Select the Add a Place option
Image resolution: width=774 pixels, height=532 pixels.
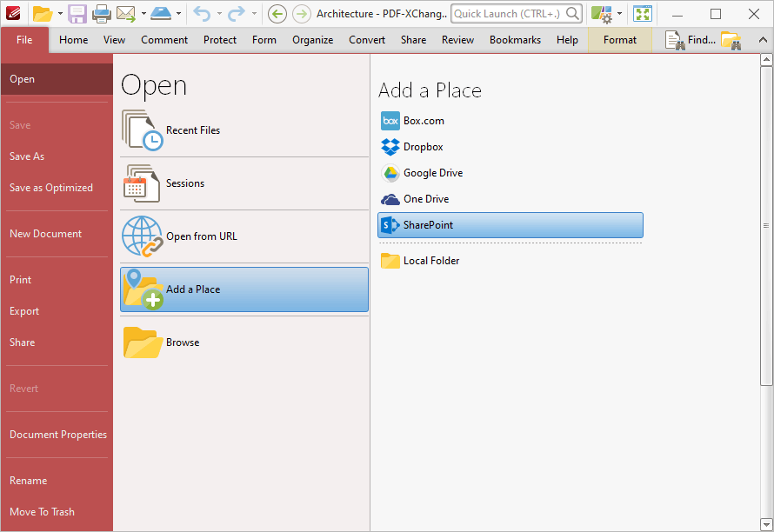click(x=244, y=289)
